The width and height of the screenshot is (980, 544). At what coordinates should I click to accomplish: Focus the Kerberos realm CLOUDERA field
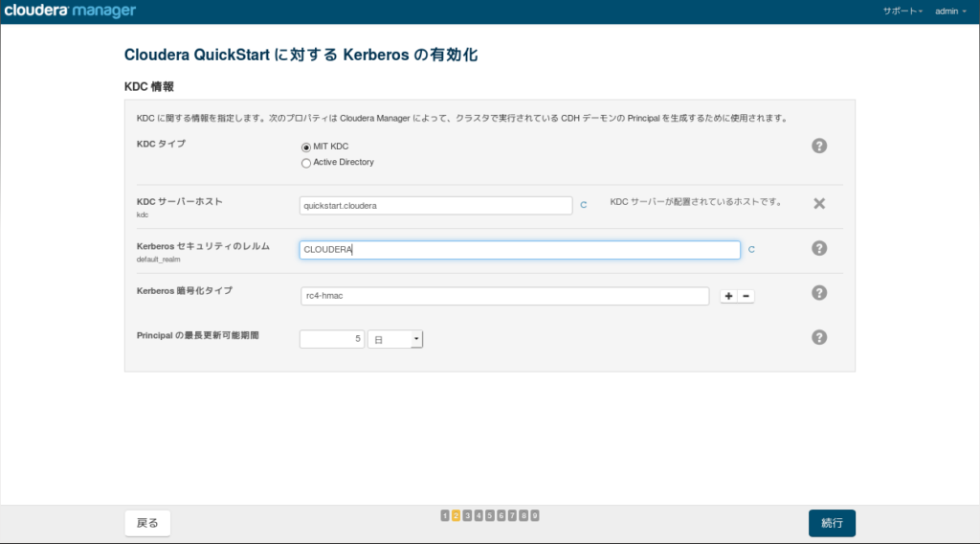click(520, 249)
